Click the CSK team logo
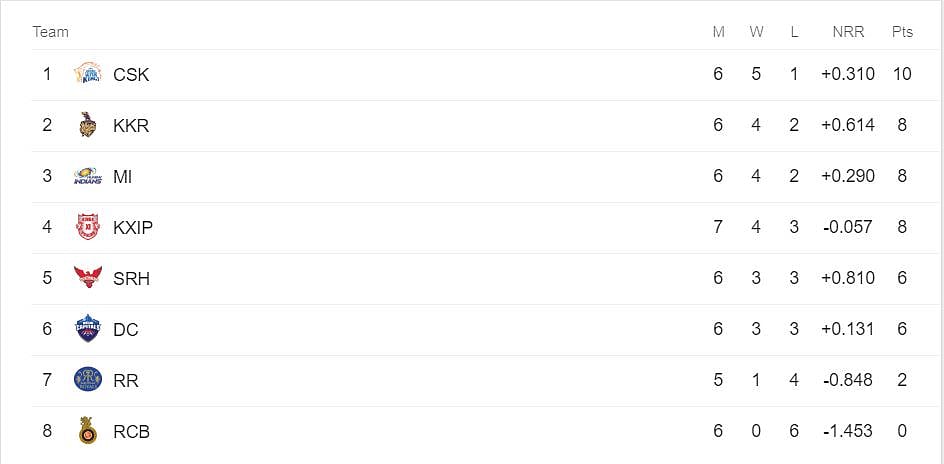Screen dimensions: 944x464 (88, 74)
